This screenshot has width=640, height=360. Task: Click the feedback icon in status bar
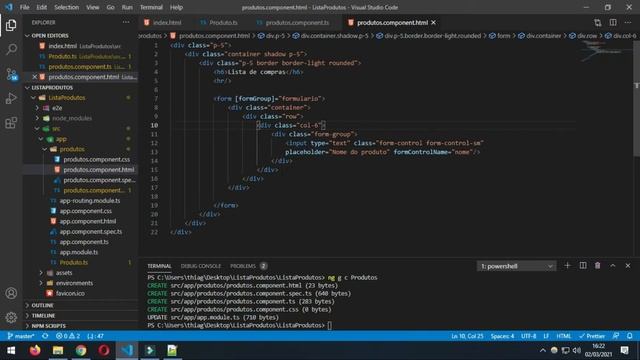pyautogui.click(x=616, y=336)
